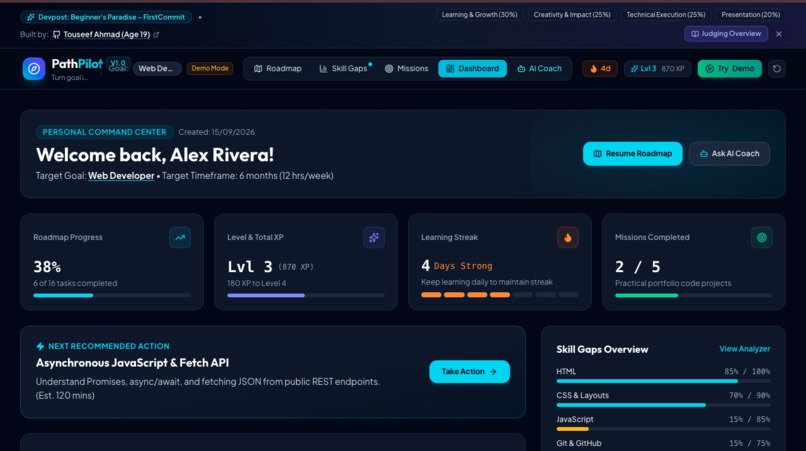Close the Devpost judging banner
Screen dimensions: 806x451
tap(779, 34)
